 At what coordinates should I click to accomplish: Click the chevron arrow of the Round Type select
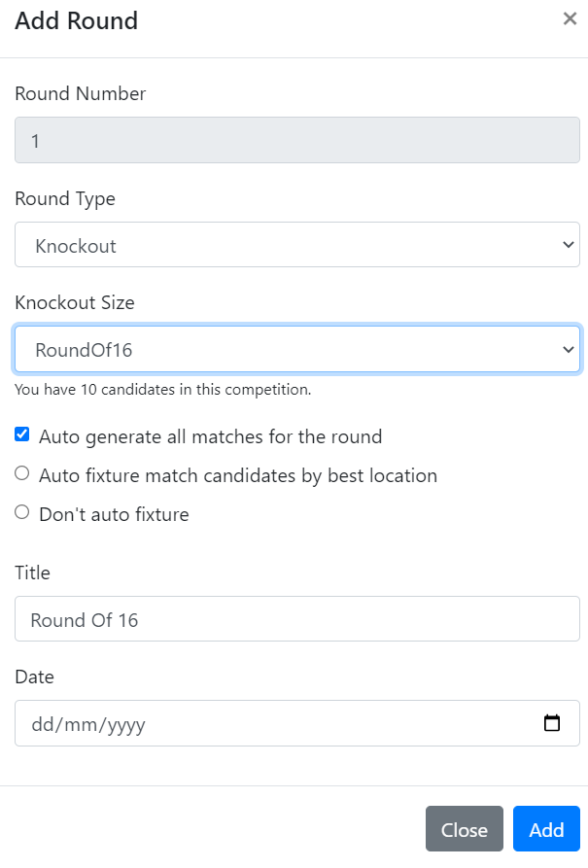(568, 245)
